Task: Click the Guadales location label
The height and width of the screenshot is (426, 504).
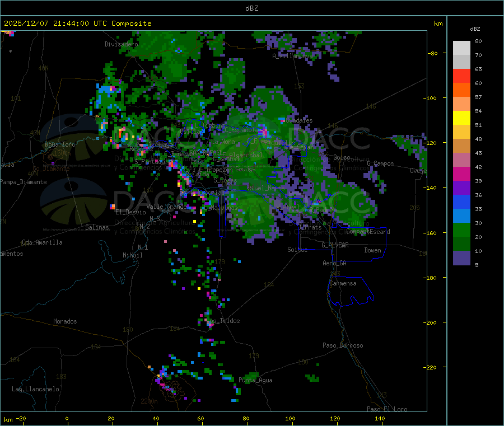Action: (x=299, y=120)
